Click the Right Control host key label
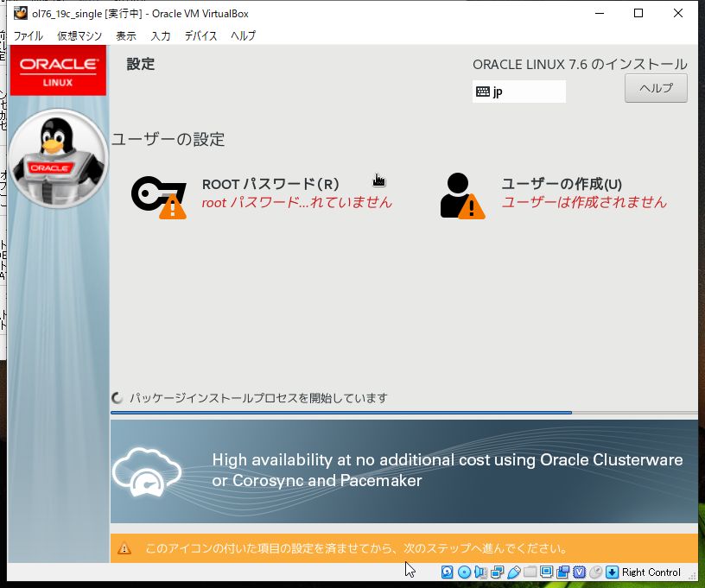The width and height of the screenshot is (705, 588). pyautogui.click(x=651, y=572)
